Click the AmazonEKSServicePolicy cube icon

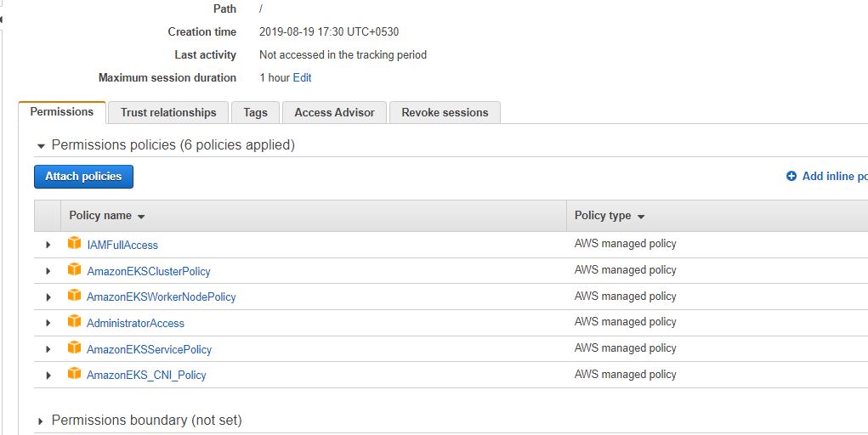(74, 348)
